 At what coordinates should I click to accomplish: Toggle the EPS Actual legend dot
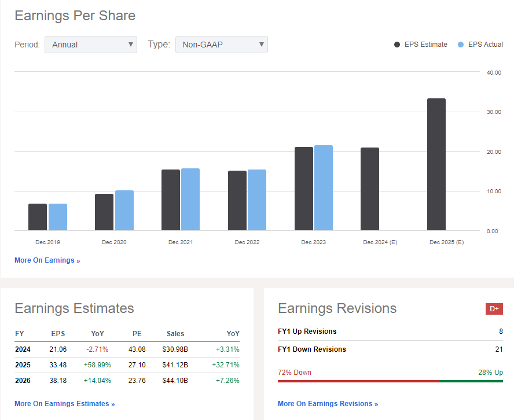coord(461,45)
